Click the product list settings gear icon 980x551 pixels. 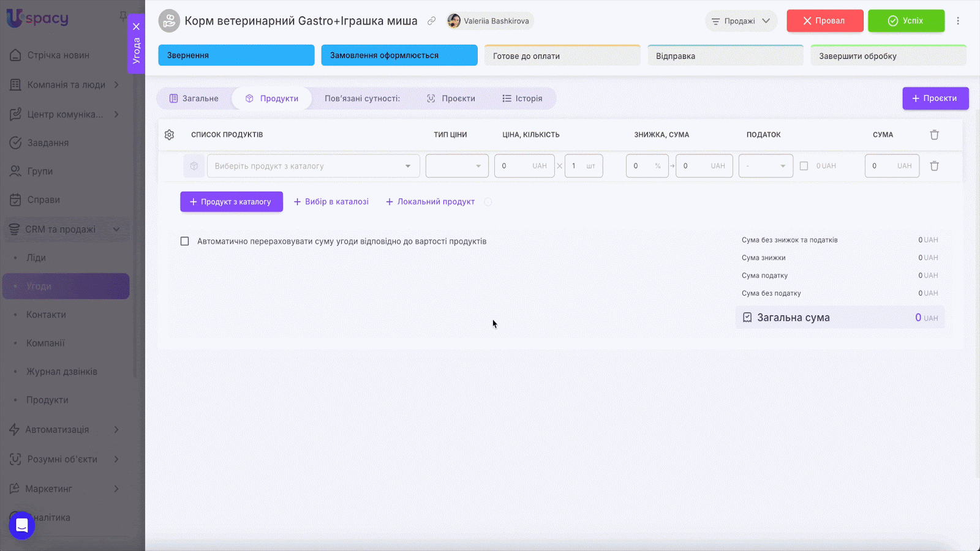[x=170, y=135]
